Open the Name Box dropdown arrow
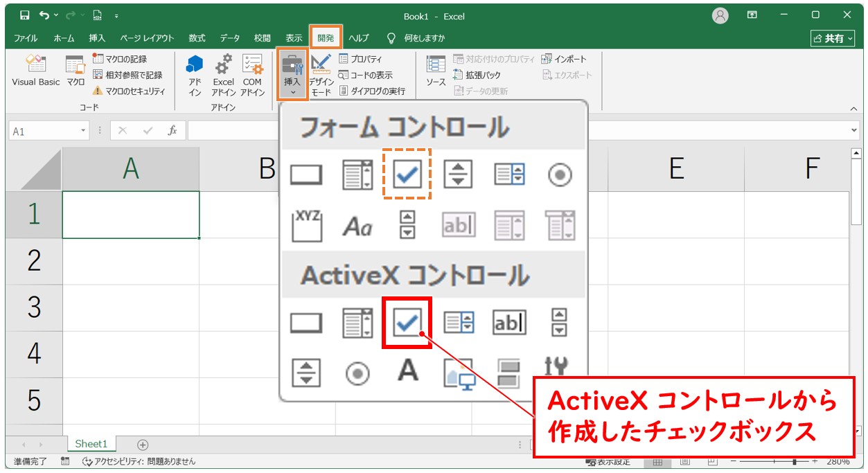The image size is (868, 473). click(83, 130)
